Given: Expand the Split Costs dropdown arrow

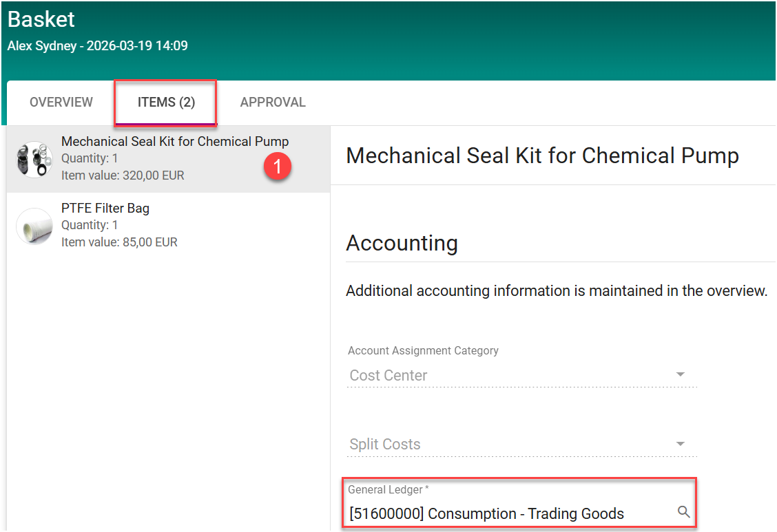Looking at the screenshot, I should coord(680,444).
